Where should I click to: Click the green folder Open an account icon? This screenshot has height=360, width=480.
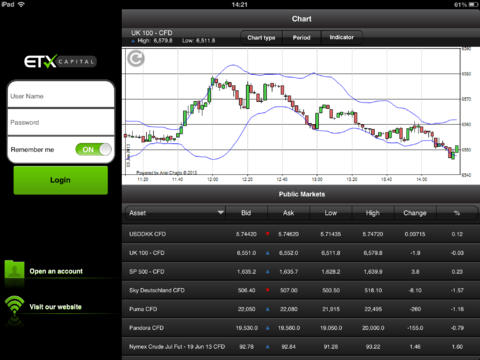point(14,270)
